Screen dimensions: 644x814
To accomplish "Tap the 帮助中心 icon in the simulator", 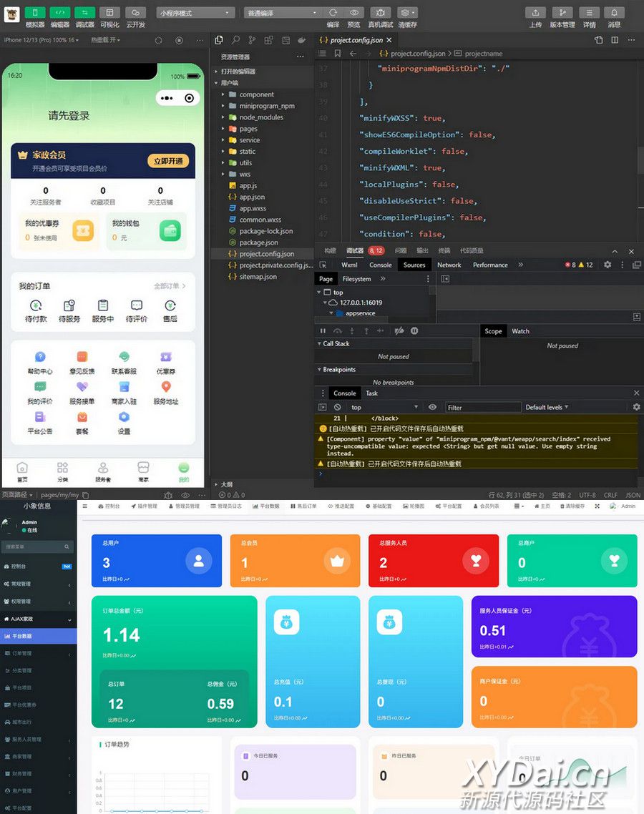I will (x=40, y=357).
